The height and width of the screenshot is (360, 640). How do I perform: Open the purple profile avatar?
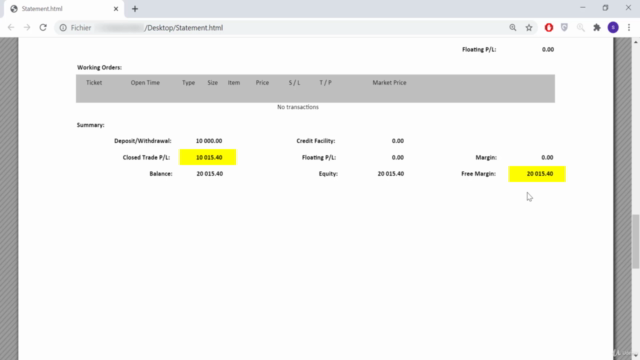(613, 28)
